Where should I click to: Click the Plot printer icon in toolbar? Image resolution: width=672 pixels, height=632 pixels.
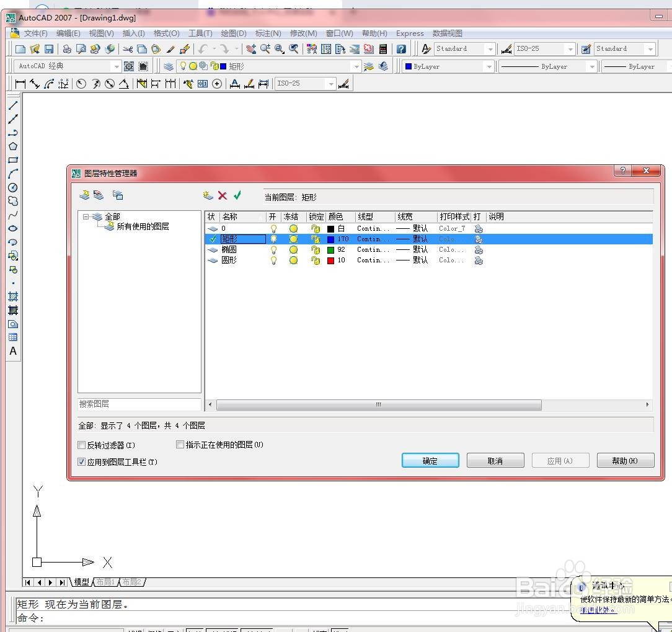(67, 49)
